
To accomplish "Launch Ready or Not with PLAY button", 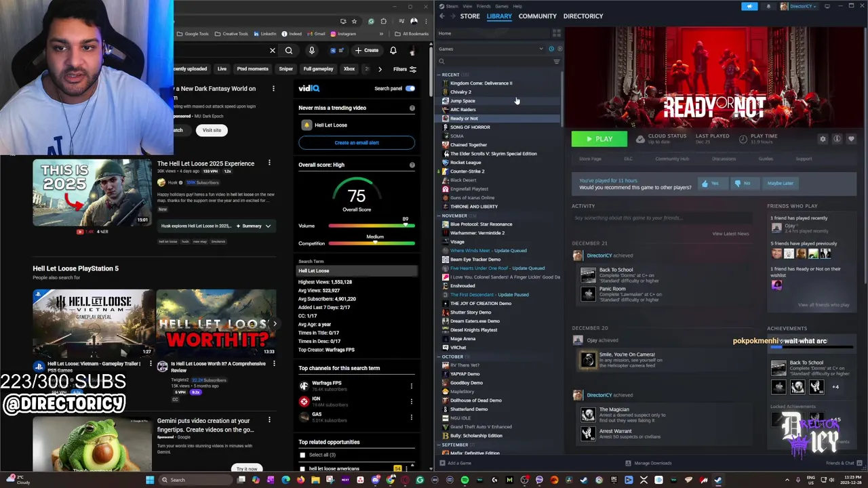I will [x=599, y=139].
